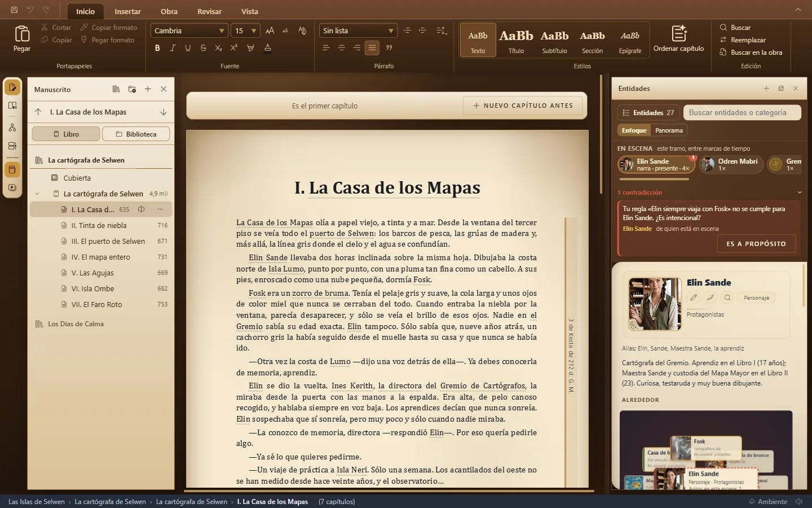Click Buscar en la obra
The image size is (812, 508).
[x=751, y=52]
